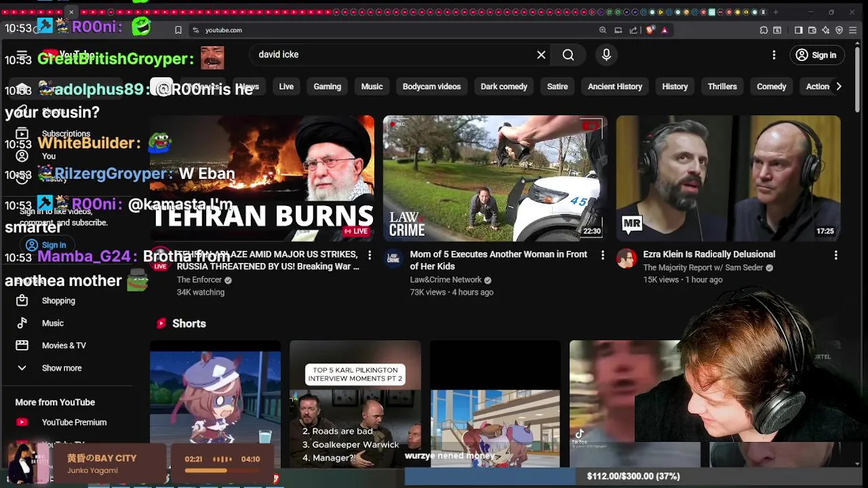
Task: Open the Music sidebar icon
Action: (x=22, y=323)
